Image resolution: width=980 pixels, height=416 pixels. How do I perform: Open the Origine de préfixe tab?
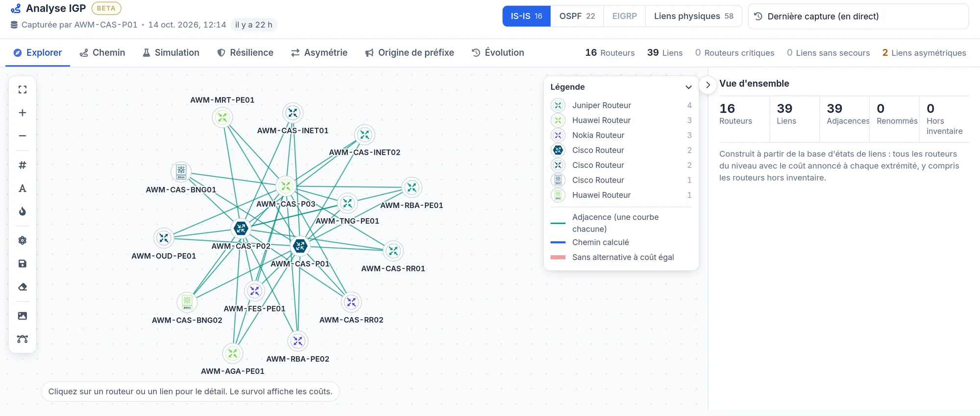pyautogui.click(x=410, y=52)
